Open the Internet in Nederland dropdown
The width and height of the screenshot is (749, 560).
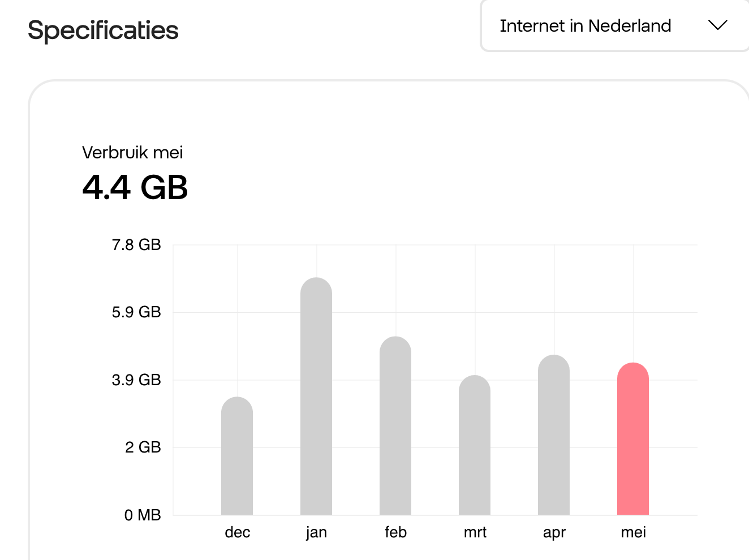[615, 26]
